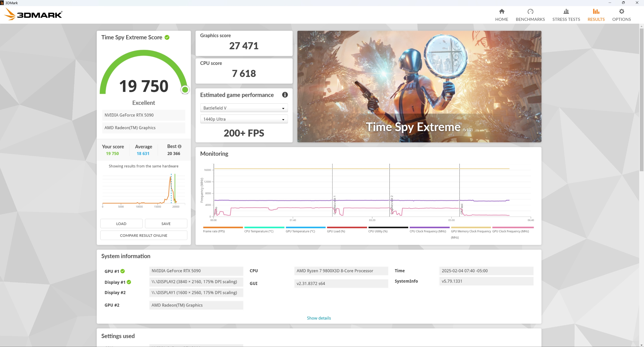The height and width of the screenshot is (347, 644).
Task: Click the info icon beside Best score
Action: pos(180,147)
